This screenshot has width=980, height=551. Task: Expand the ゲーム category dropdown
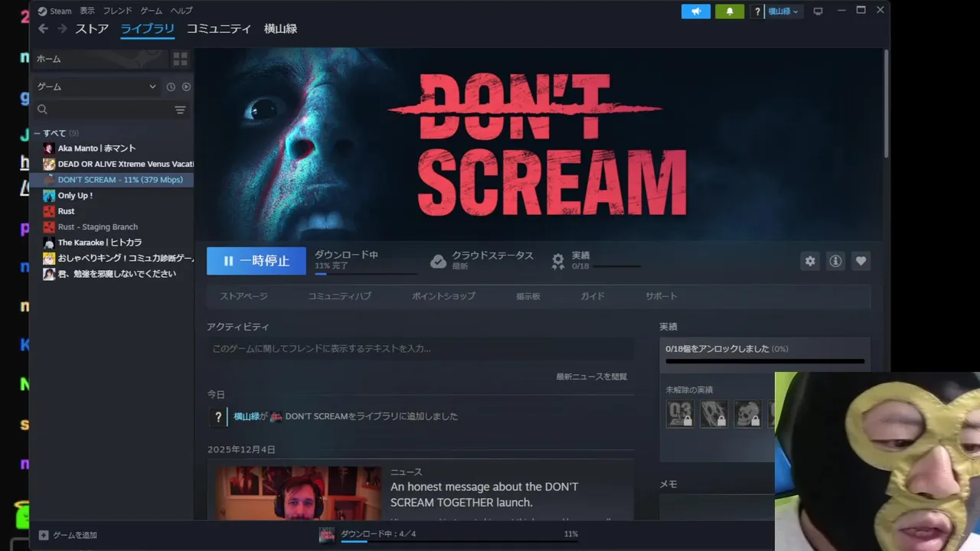point(97,86)
